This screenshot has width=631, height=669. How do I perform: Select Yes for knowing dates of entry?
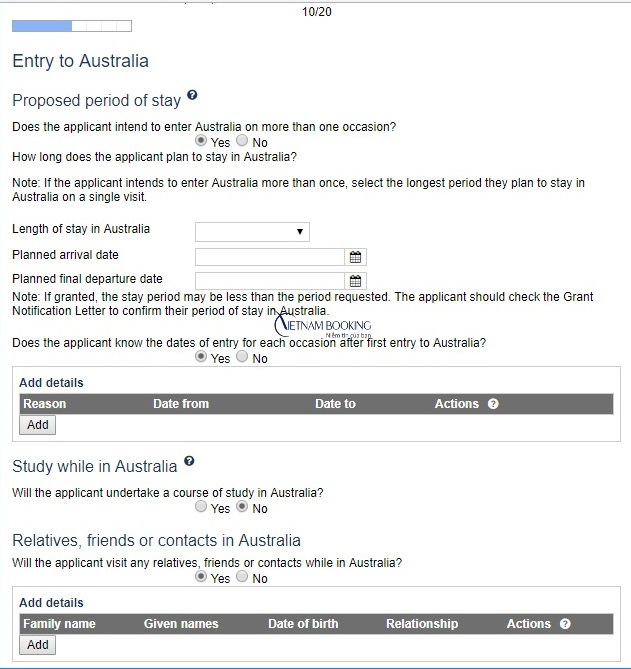tap(201, 357)
